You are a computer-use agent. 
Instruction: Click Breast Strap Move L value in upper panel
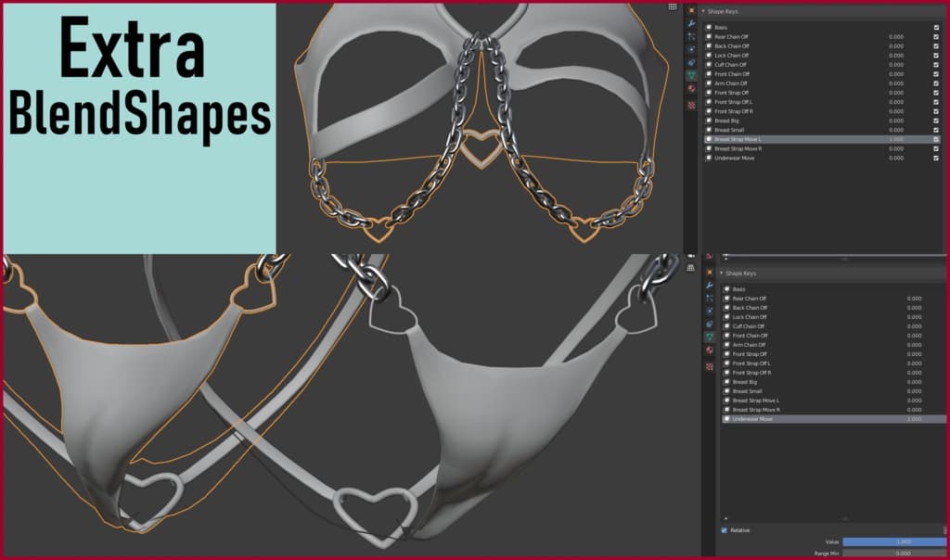(x=896, y=139)
